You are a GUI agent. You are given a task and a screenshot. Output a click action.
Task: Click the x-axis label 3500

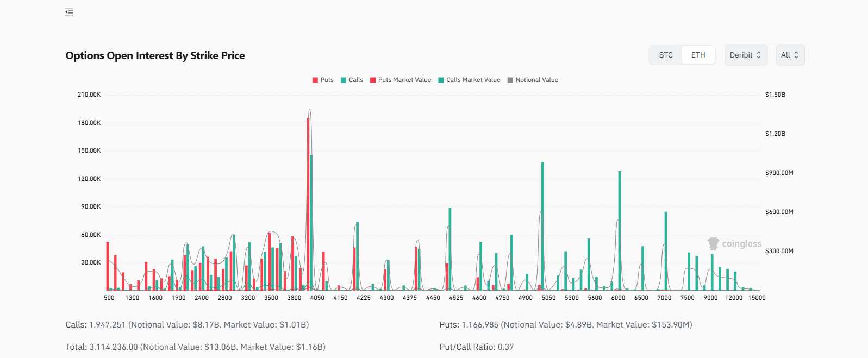click(271, 298)
